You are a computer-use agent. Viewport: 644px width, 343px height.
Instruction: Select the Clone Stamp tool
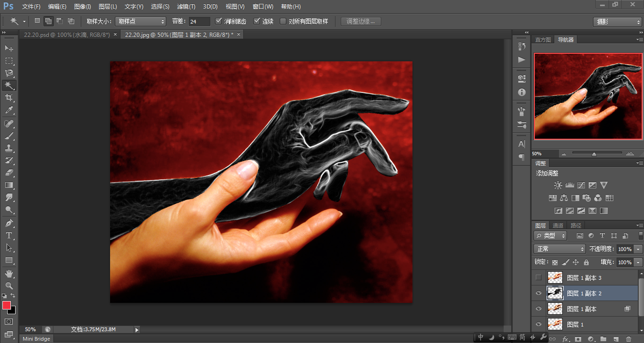pos(9,148)
